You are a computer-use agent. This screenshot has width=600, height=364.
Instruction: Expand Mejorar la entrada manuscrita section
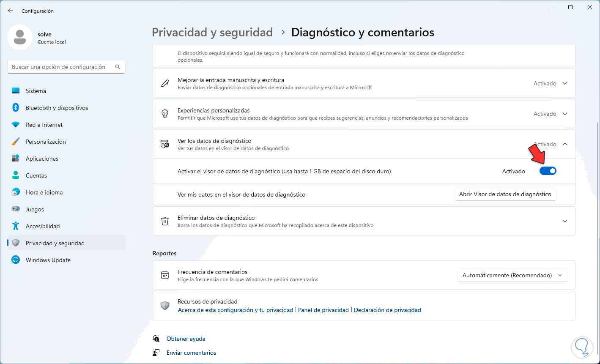coord(565,83)
